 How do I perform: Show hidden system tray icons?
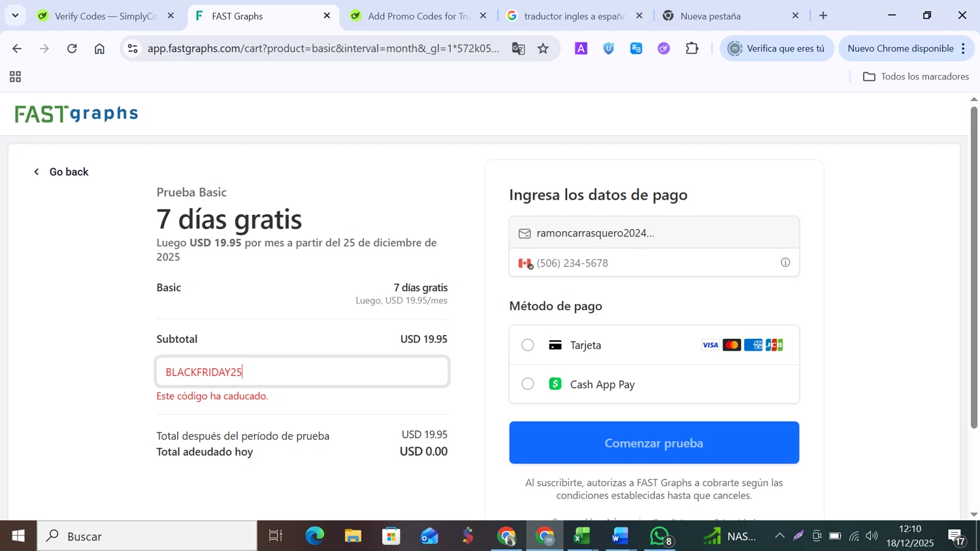(x=779, y=536)
